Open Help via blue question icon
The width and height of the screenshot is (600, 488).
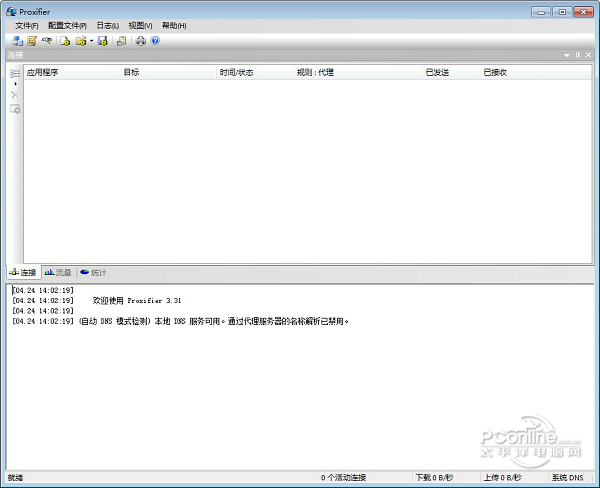[x=155, y=40]
